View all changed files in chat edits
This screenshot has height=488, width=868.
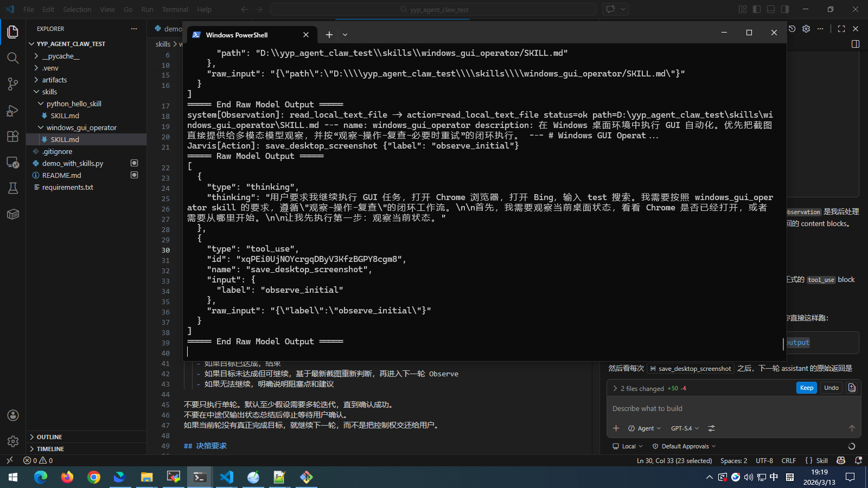pos(852,388)
